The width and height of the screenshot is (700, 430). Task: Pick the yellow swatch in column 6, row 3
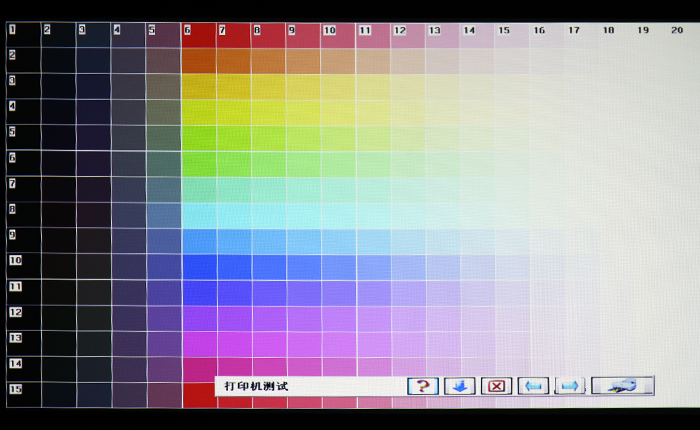pyautogui.click(x=198, y=86)
